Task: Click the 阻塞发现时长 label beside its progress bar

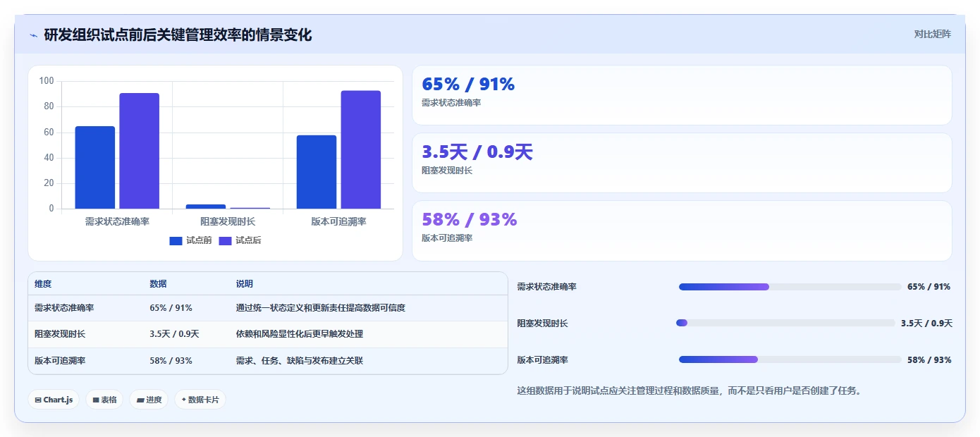Action: point(542,324)
